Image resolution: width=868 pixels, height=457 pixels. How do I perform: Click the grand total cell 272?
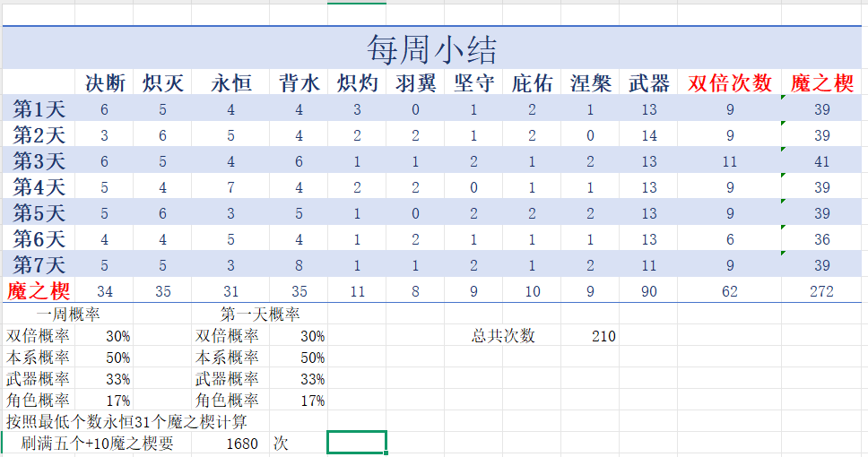(x=820, y=291)
